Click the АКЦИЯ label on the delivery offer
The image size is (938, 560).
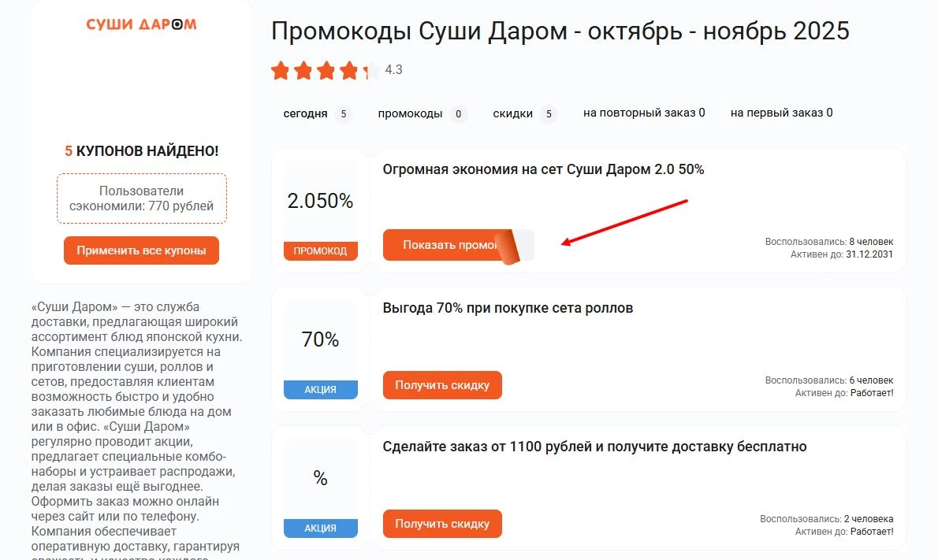tap(320, 528)
